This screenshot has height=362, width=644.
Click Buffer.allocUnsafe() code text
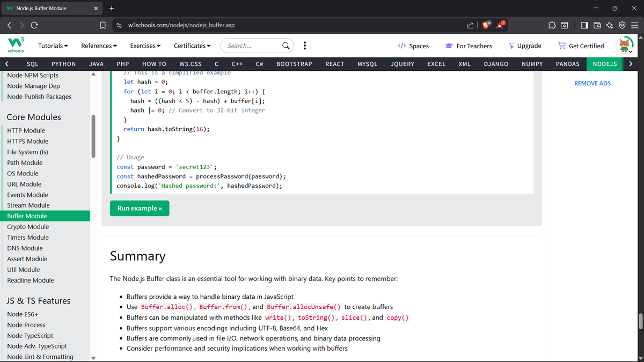[x=304, y=307]
